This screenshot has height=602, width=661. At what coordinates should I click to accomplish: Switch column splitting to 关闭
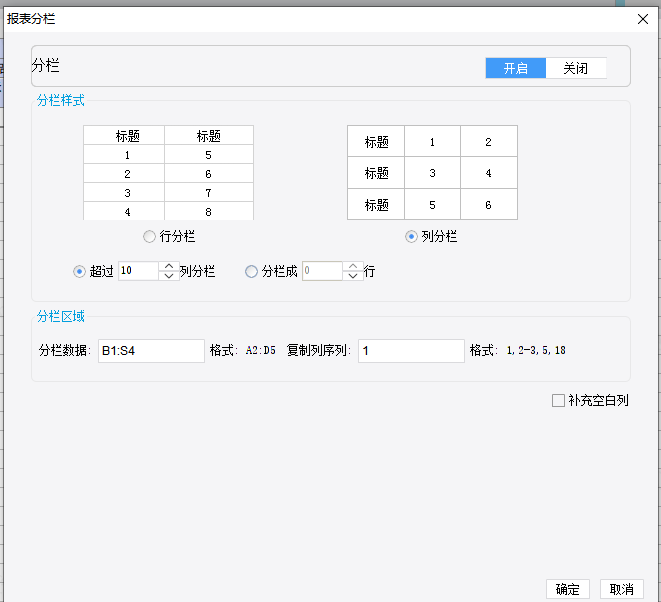pos(576,68)
